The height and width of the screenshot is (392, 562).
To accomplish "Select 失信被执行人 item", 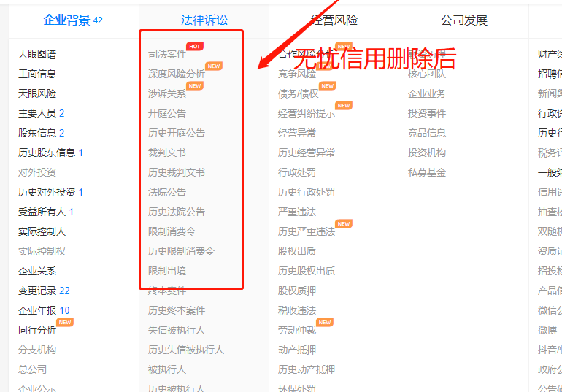I will pos(177,331).
